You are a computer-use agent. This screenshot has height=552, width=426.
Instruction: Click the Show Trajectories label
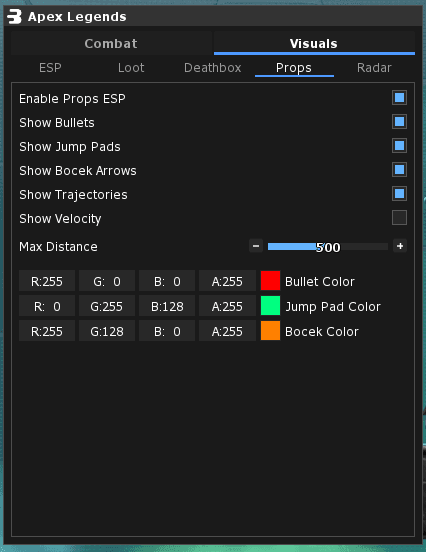tap(73, 195)
